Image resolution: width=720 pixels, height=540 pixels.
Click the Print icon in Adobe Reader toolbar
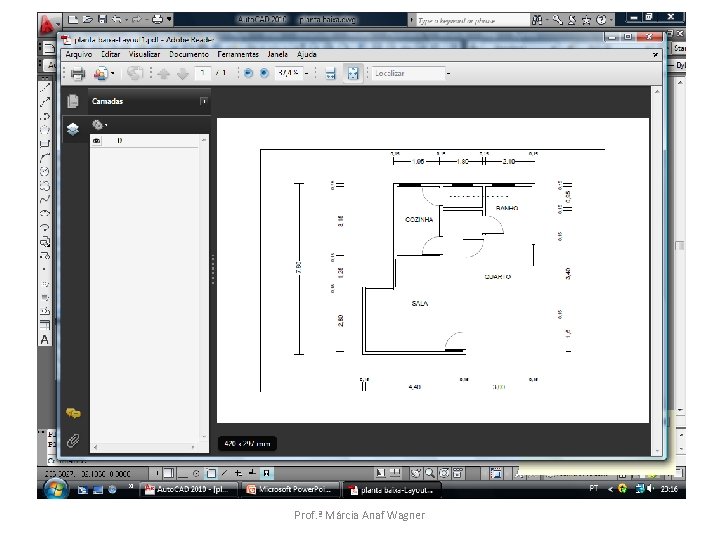[x=78, y=73]
